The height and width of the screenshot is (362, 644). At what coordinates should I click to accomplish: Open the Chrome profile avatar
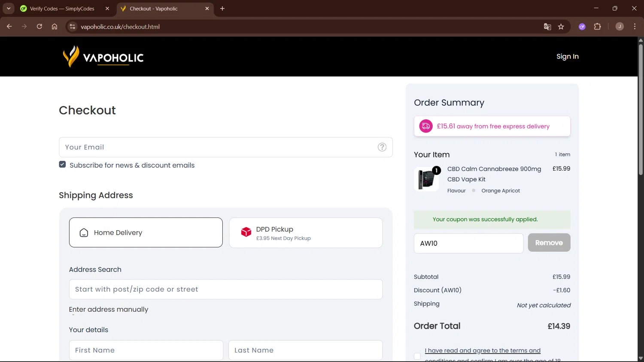click(x=620, y=27)
